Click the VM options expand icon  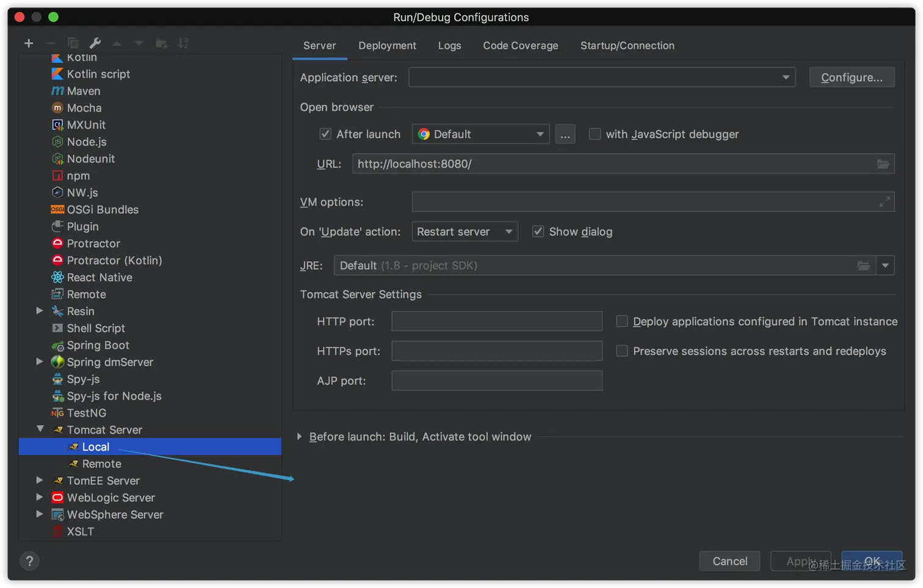click(884, 201)
